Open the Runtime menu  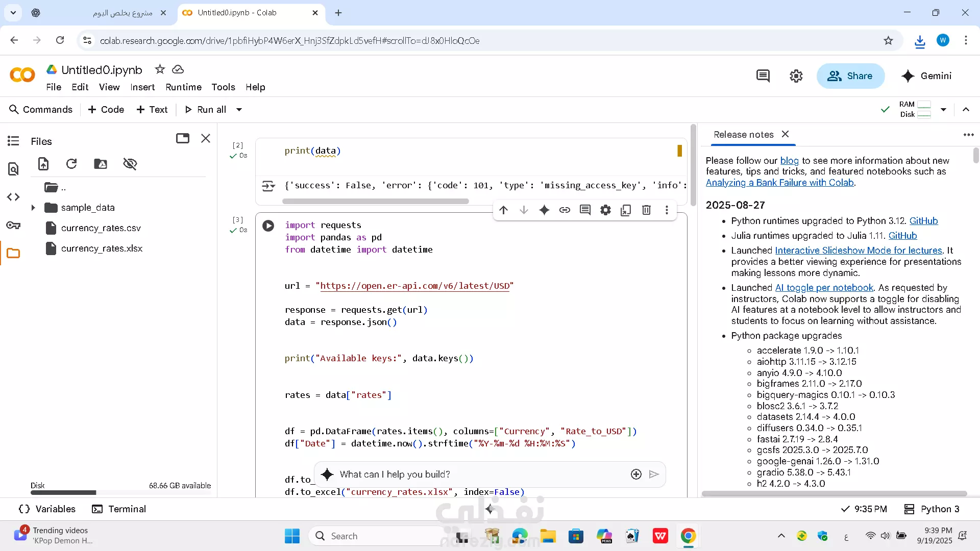(x=183, y=87)
